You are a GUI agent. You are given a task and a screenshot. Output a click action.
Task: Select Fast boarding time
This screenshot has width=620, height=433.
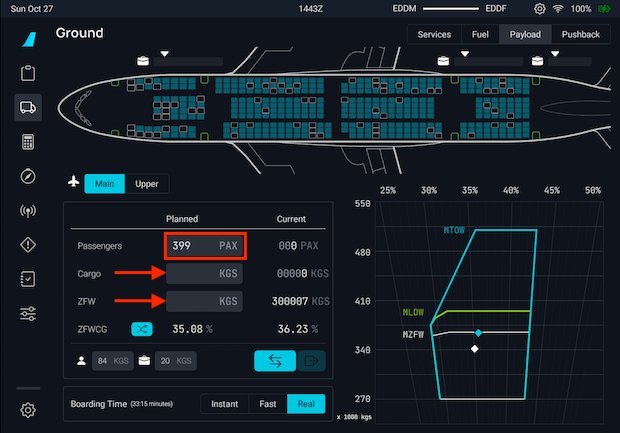[x=266, y=404]
